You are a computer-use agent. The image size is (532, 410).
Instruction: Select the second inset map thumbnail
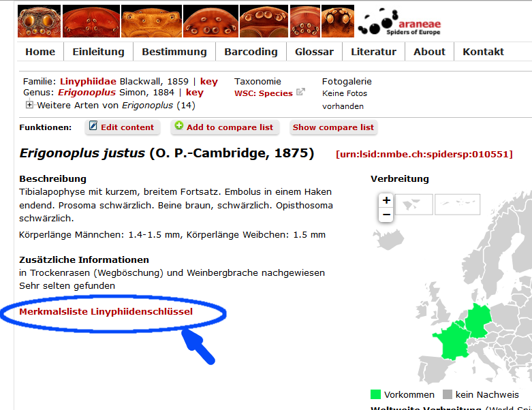pyautogui.click(x=457, y=204)
